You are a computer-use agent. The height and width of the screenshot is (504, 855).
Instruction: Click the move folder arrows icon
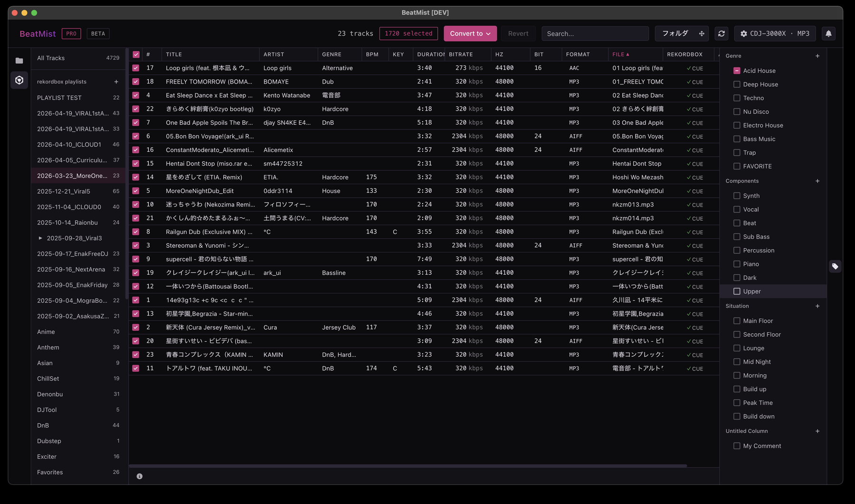pyautogui.click(x=702, y=34)
